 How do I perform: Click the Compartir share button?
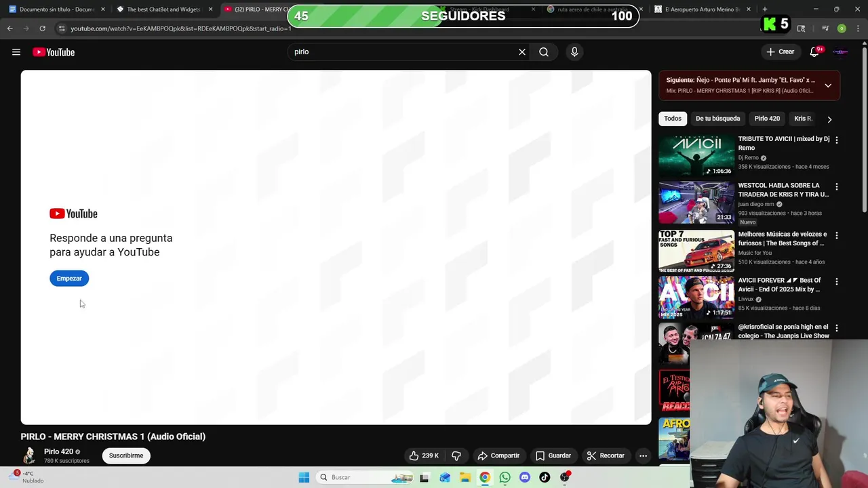point(498,455)
